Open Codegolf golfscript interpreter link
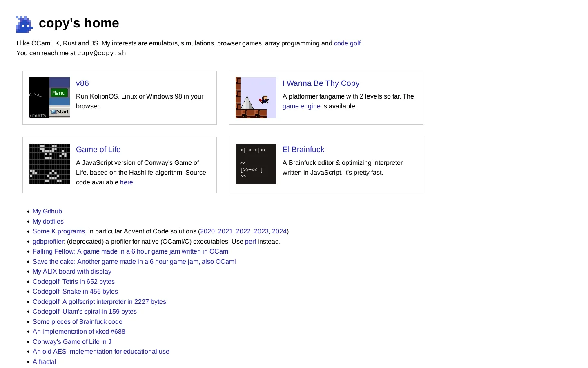 click(99, 302)
